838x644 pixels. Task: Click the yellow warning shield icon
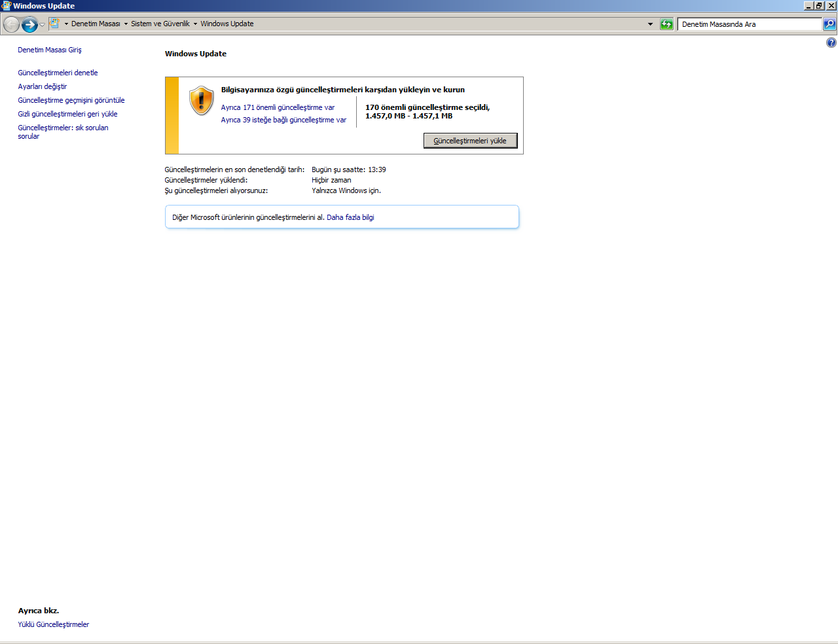click(202, 101)
